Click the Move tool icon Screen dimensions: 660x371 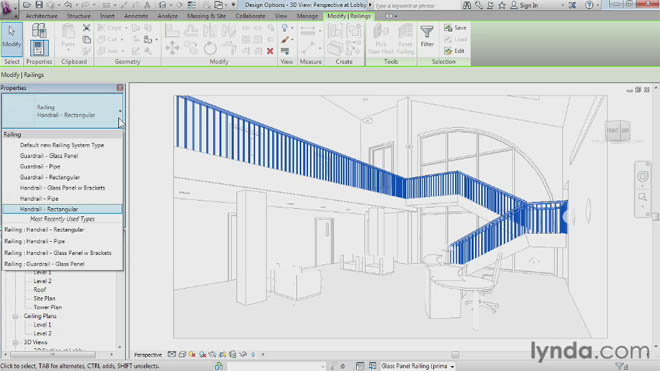point(172,48)
